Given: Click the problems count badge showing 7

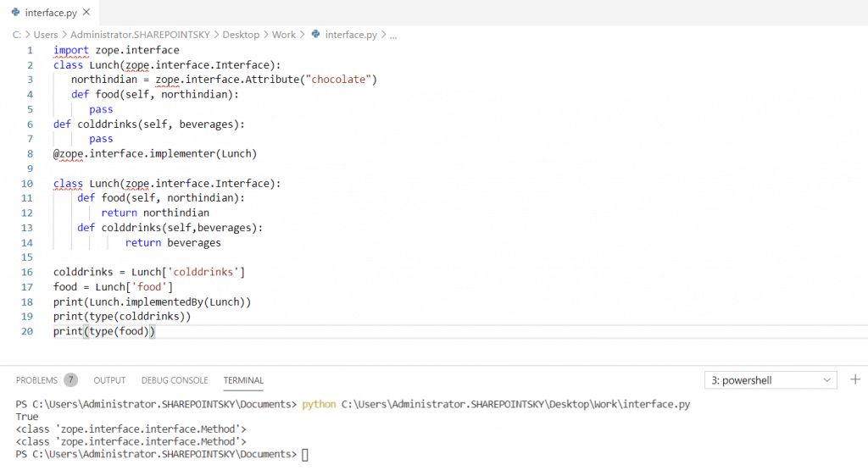Looking at the screenshot, I should pyautogui.click(x=70, y=380).
